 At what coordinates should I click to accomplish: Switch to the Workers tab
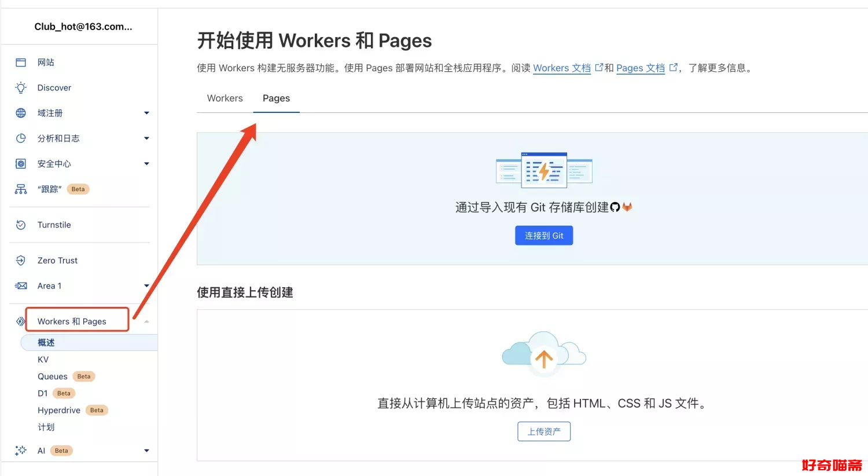pos(225,98)
